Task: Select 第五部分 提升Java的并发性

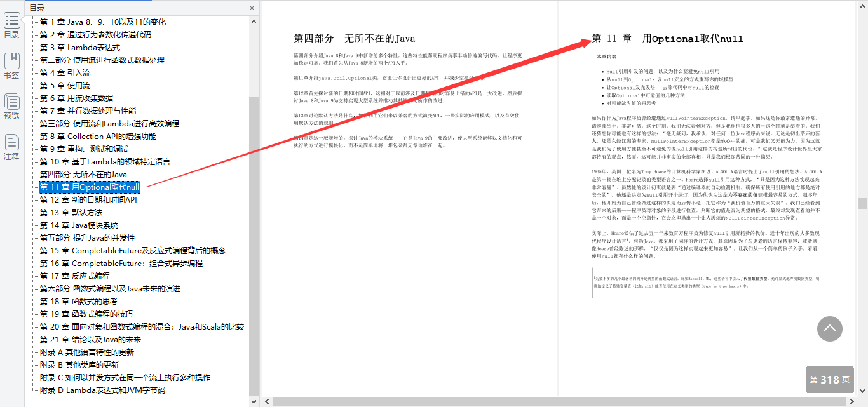Action: [87, 237]
